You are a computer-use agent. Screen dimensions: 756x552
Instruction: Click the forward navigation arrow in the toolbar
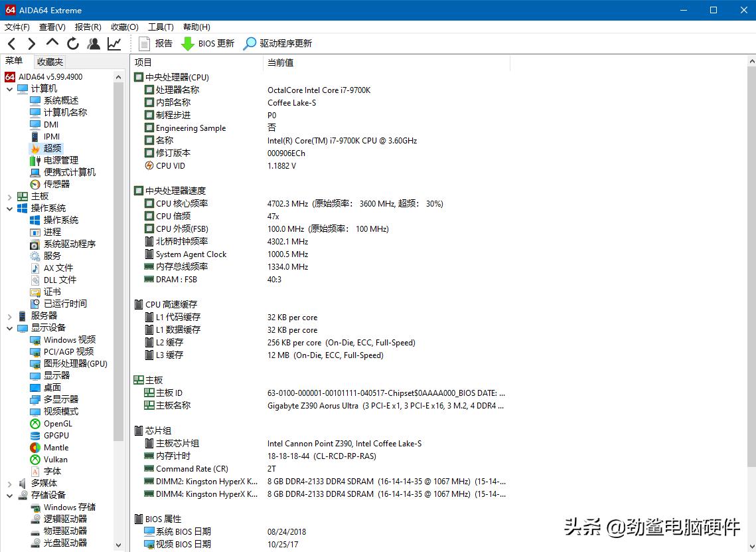click(31, 43)
